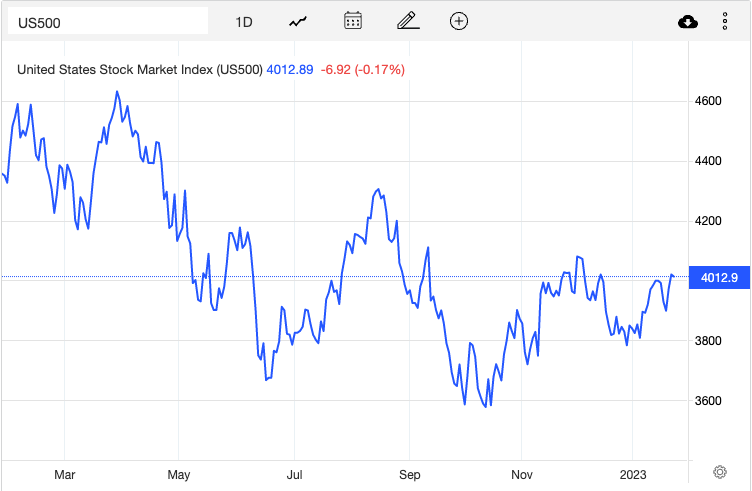The image size is (752, 491).
Task: Click the Jul label on the time axis
Action: [x=294, y=475]
